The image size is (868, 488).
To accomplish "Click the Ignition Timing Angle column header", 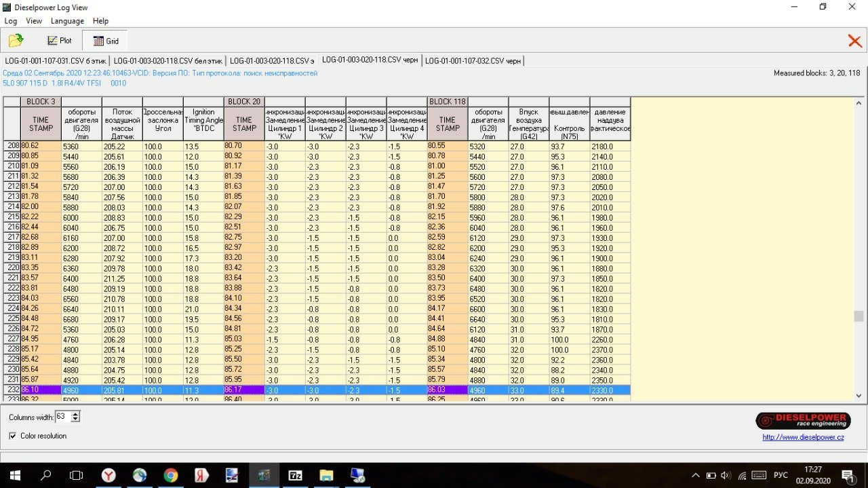I will click(x=203, y=124).
